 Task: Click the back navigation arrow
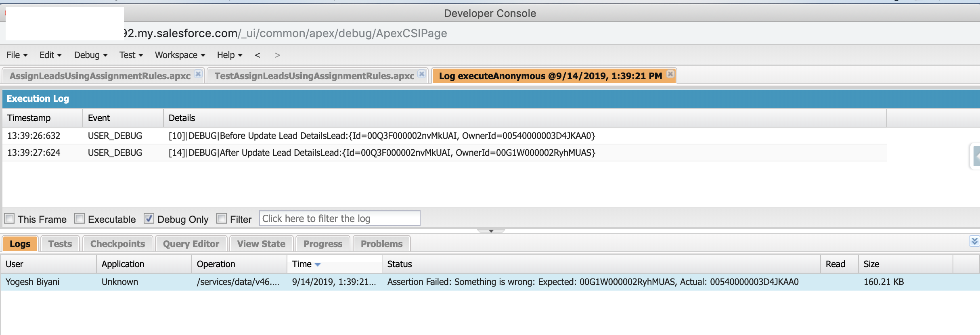click(258, 55)
